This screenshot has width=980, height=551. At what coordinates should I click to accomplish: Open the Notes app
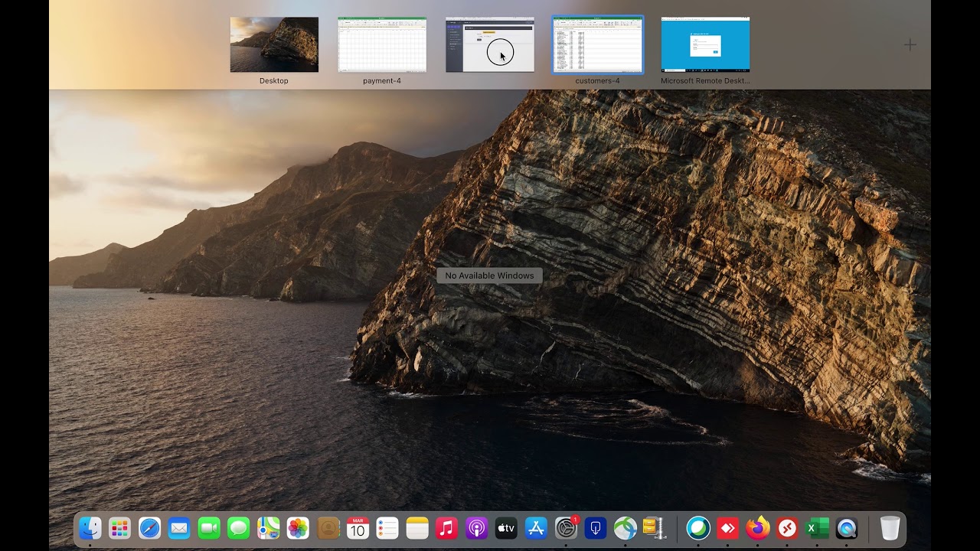(x=417, y=528)
